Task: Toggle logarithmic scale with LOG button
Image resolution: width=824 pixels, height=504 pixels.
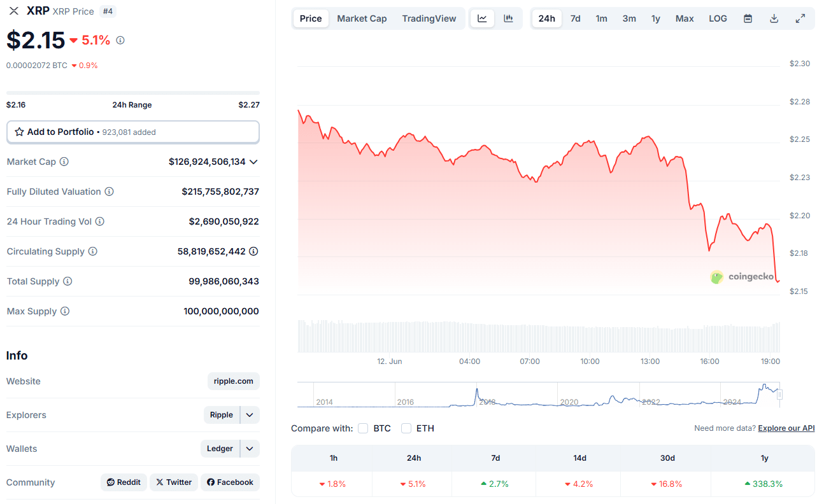Action: [718, 18]
